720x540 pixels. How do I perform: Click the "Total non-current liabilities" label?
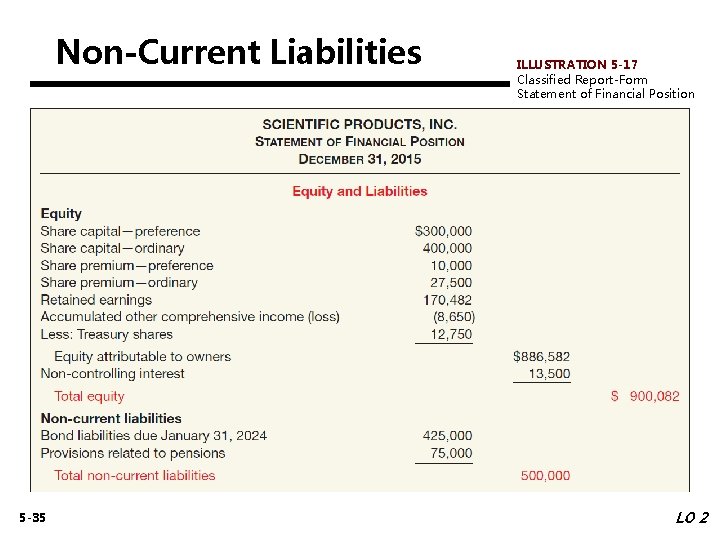(x=134, y=475)
